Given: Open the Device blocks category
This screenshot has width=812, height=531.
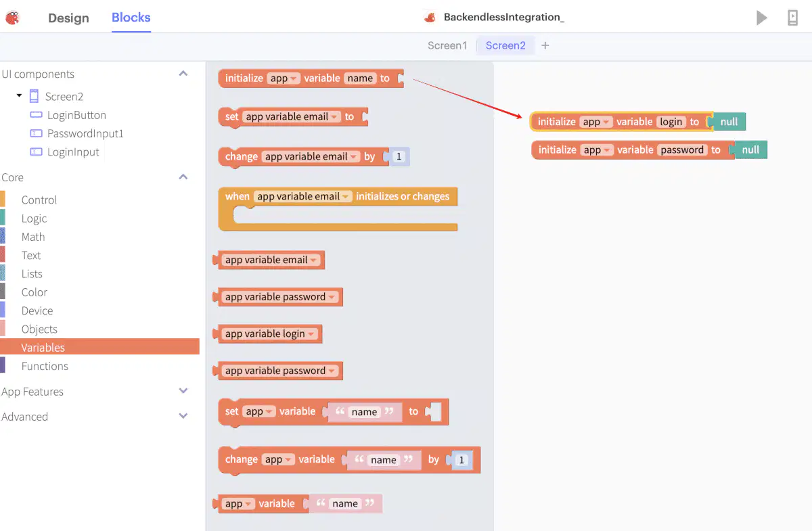Looking at the screenshot, I should pyautogui.click(x=37, y=310).
